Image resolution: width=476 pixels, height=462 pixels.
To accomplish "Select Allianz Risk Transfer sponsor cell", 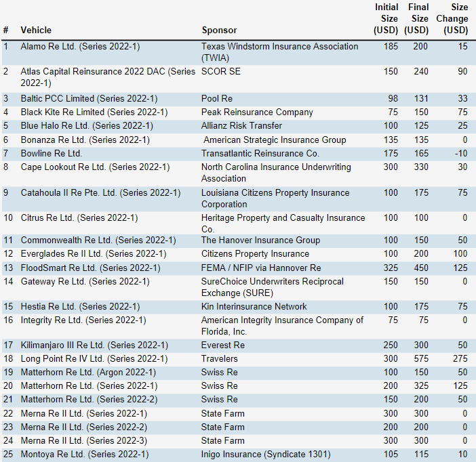I will point(241,125).
